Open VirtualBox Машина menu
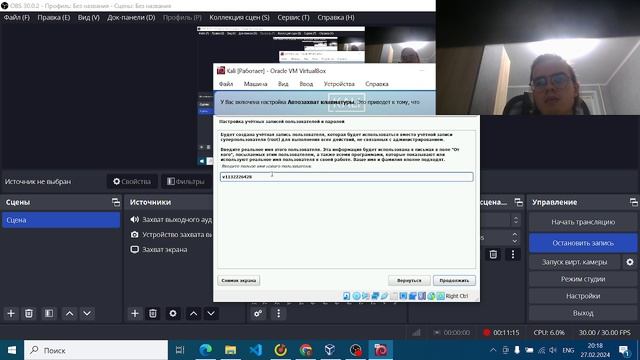This screenshot has width=640, height=360. pyautogui.click(x=256, y=84)
